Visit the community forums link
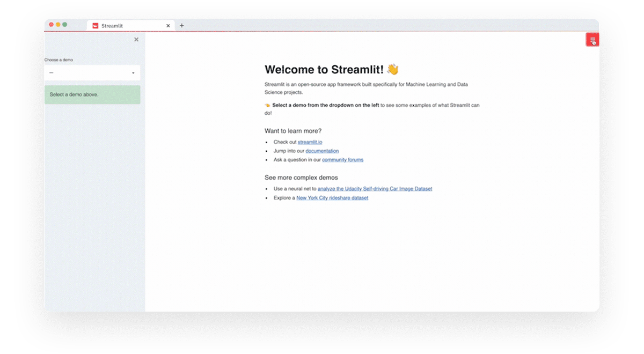Screen dimensions: 644x354 [342, 160]
